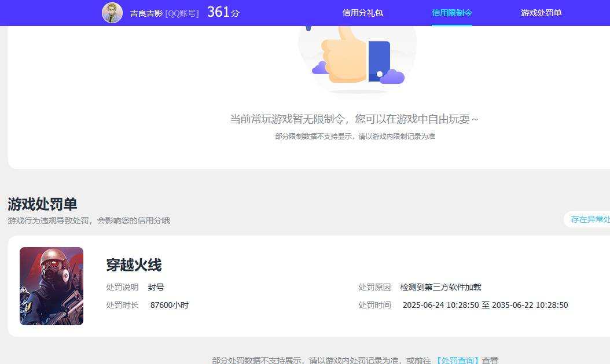
Task: Click the 检测到第三方软件加载 penalty reason
Action: [x=441, y=288]
